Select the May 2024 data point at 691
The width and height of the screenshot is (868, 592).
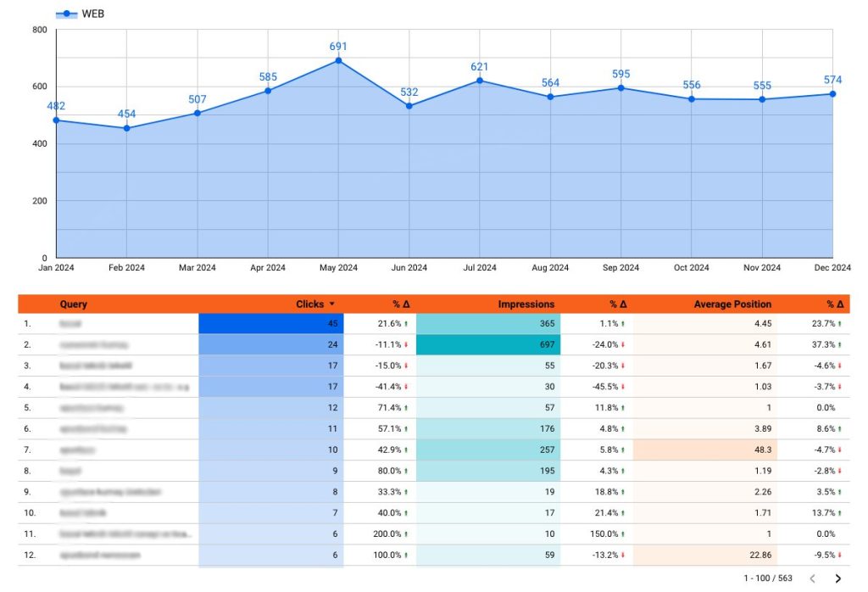pos(338,61)
